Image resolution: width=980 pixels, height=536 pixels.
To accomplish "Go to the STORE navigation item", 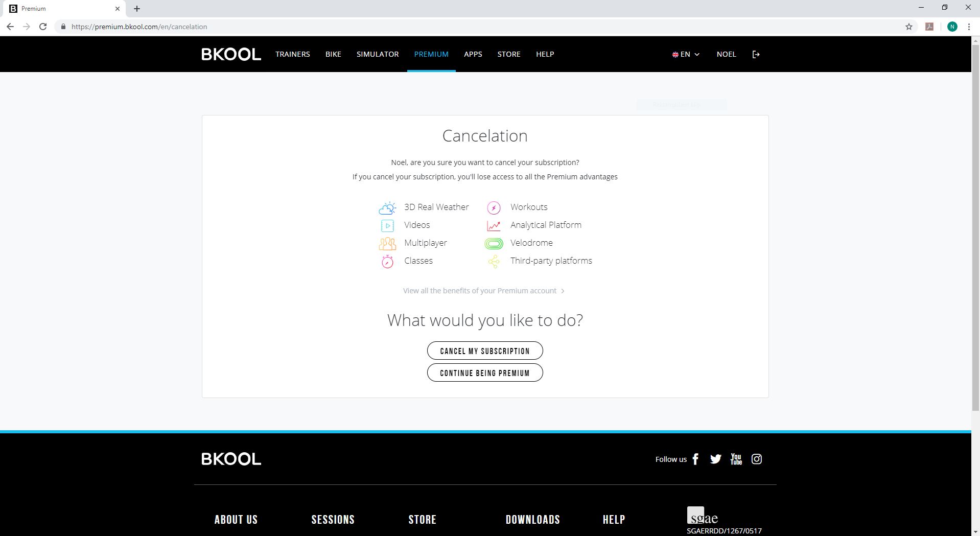I will point(509,54).
